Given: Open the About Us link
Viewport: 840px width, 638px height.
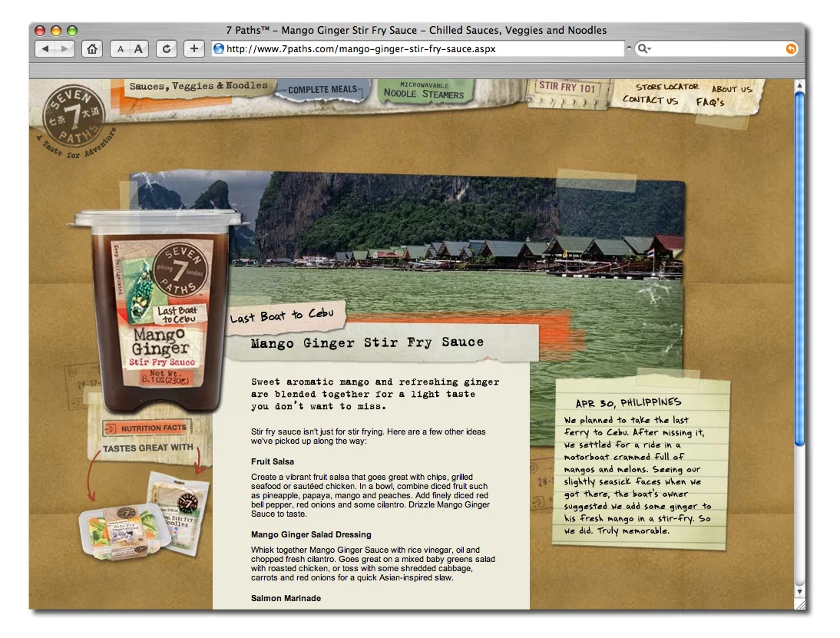Looking at the screenshot, I should 732,89.
